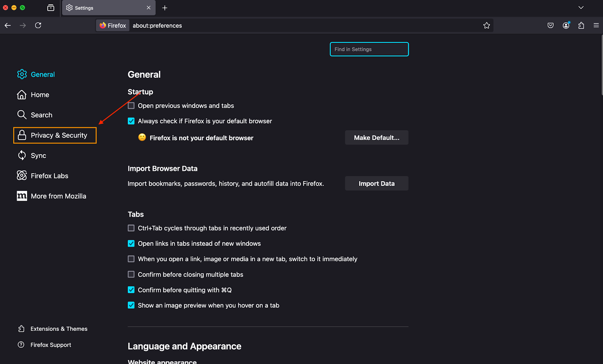Click the about:preferences address bar text

coord(157,26)
